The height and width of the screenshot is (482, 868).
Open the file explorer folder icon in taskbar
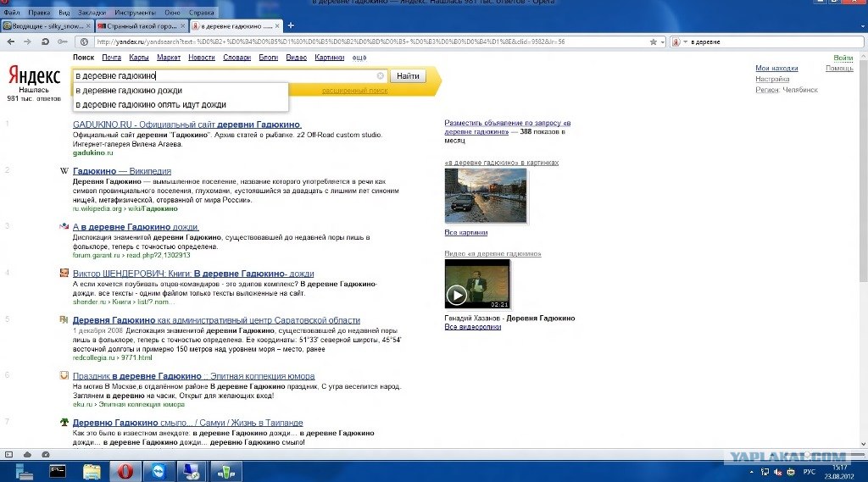(x=92, y=471)
